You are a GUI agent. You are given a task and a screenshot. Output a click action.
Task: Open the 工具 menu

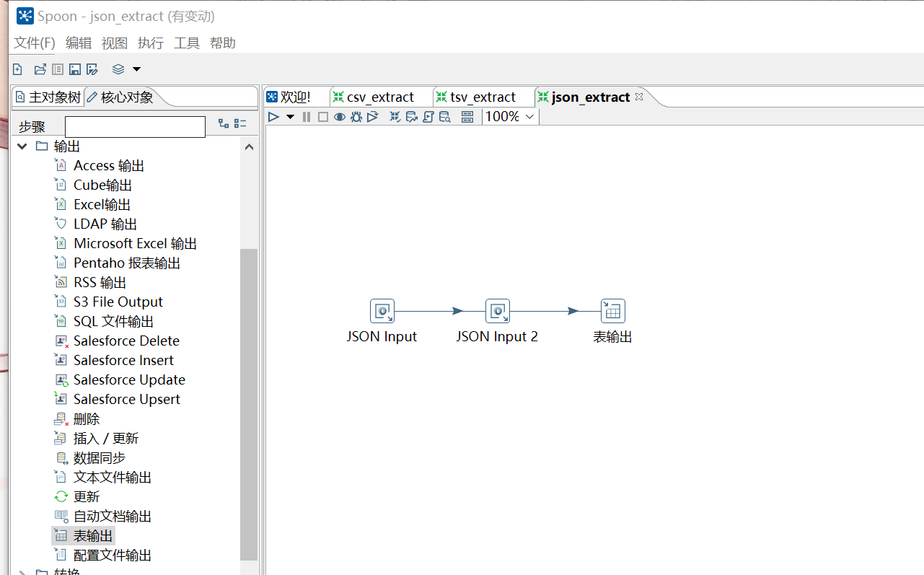pos(187,43)
